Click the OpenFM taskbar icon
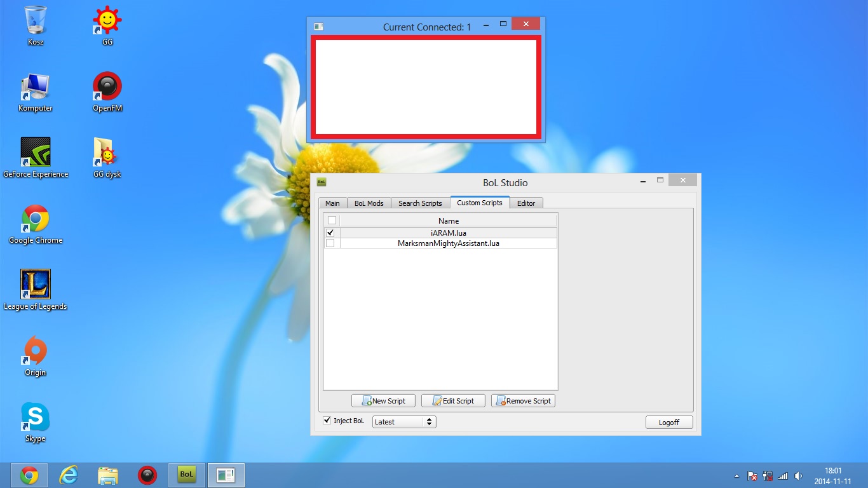The height and width of the screenshot is (488, 868). [x=147, y=475]
